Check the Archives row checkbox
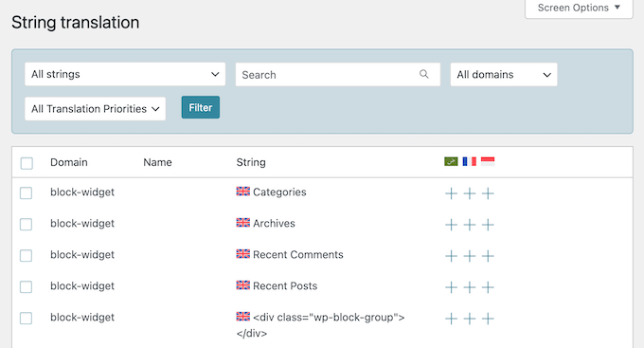This screenshot has width=644, height=348. (x=26, y=224)
